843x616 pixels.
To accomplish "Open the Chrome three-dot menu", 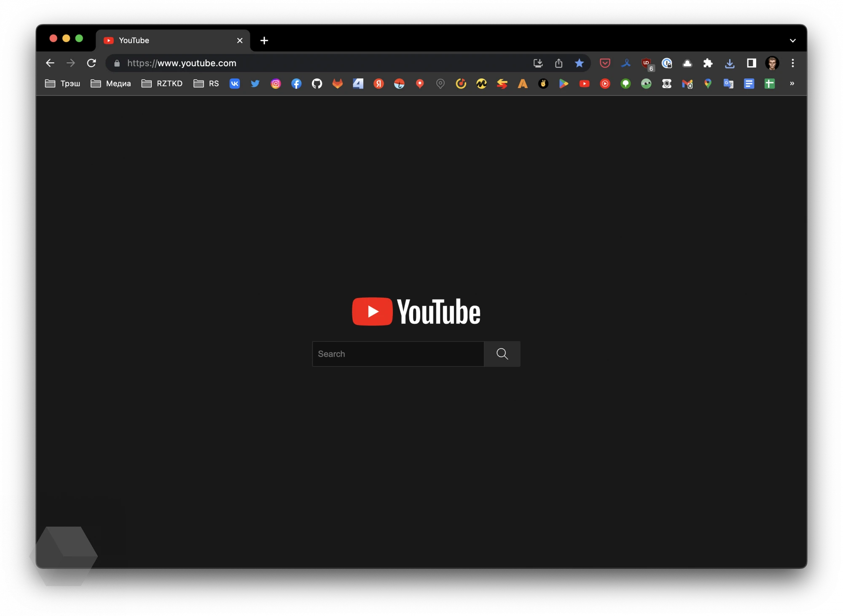I will (793, 63).
